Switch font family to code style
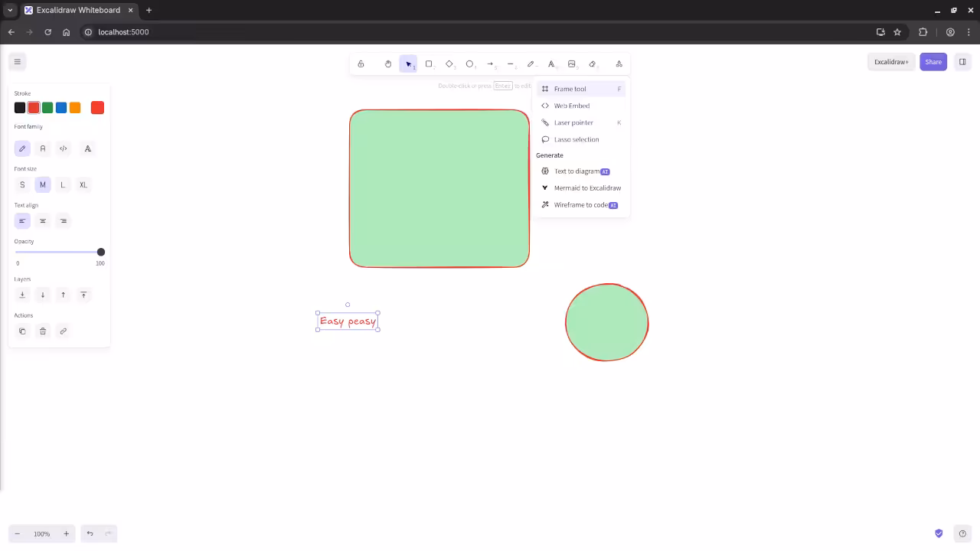Screen dimensions: 980x551 pos(63,148)
